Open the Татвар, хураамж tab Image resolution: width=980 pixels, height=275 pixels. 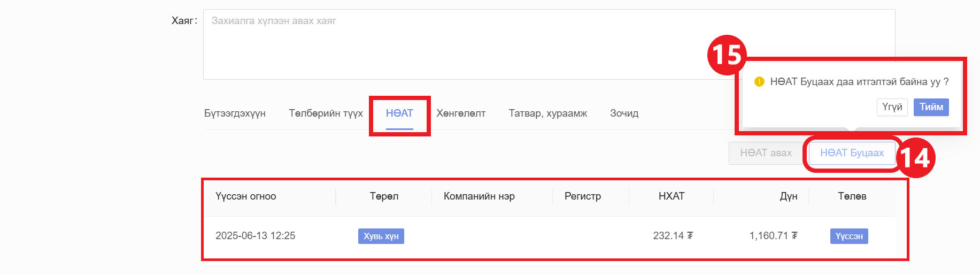tap(547, 113)
